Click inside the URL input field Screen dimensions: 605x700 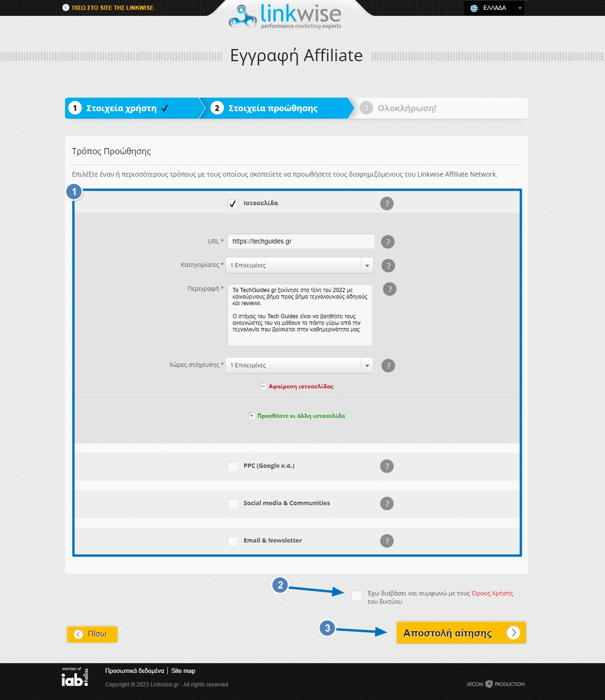click(x=300, y=241)
